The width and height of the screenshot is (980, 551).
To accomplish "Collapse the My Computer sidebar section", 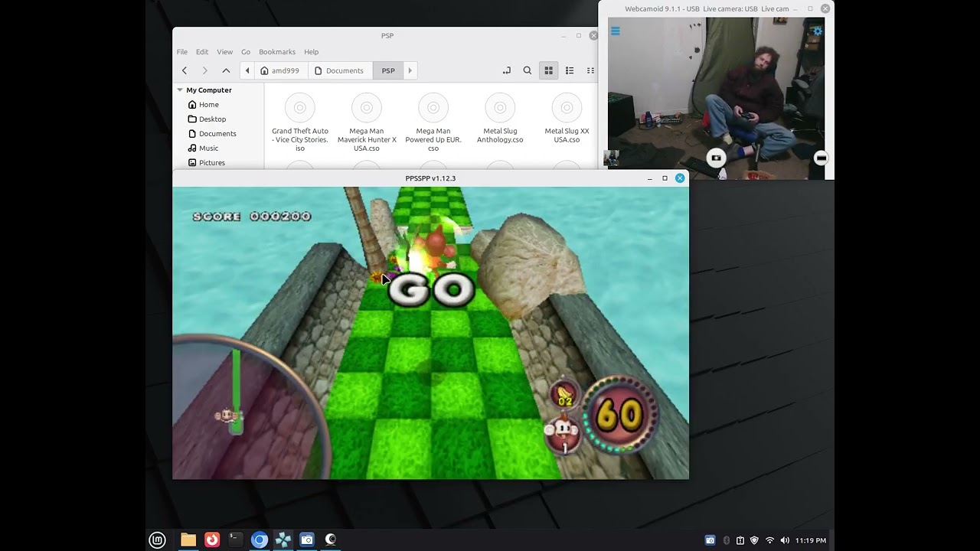I will click(180, 90).
